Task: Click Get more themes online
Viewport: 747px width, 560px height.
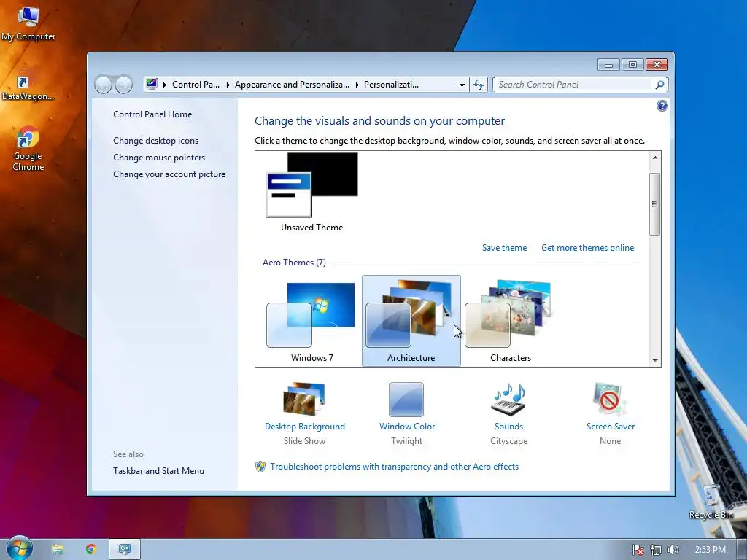Action: click(587, 248)
